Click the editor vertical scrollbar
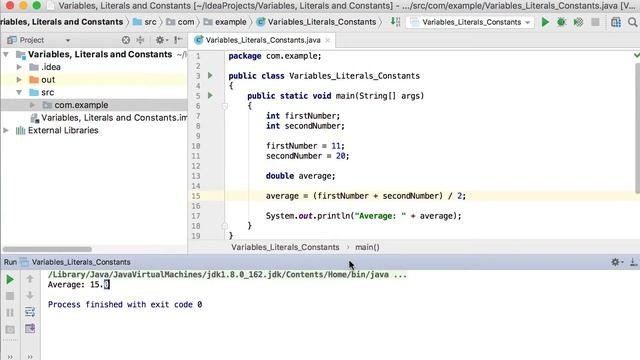The height and width of the screenshot is (360, 640). point(638,128)
